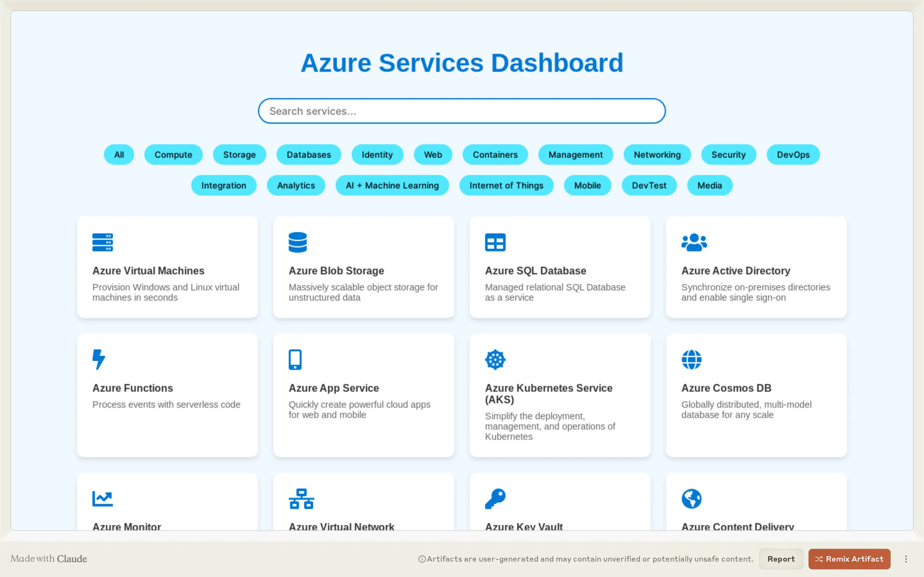Click the Azure Virtual Network topology icon
This screenshot has height=577, width=924.
click(301, 498)
